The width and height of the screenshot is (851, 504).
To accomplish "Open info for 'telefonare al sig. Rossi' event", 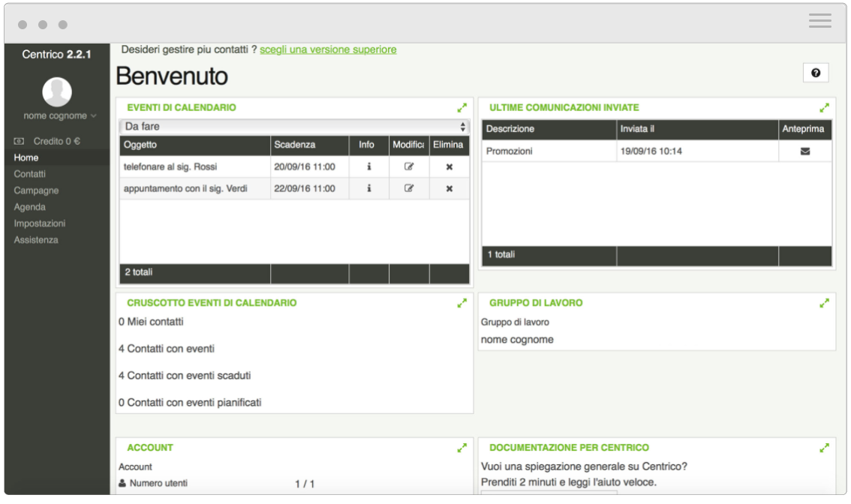I will [368, 166].
